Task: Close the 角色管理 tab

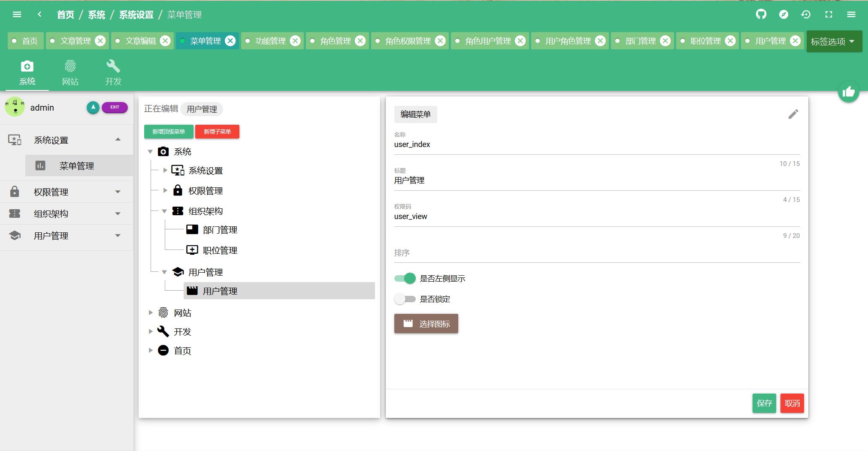Action: click(360, 41)
